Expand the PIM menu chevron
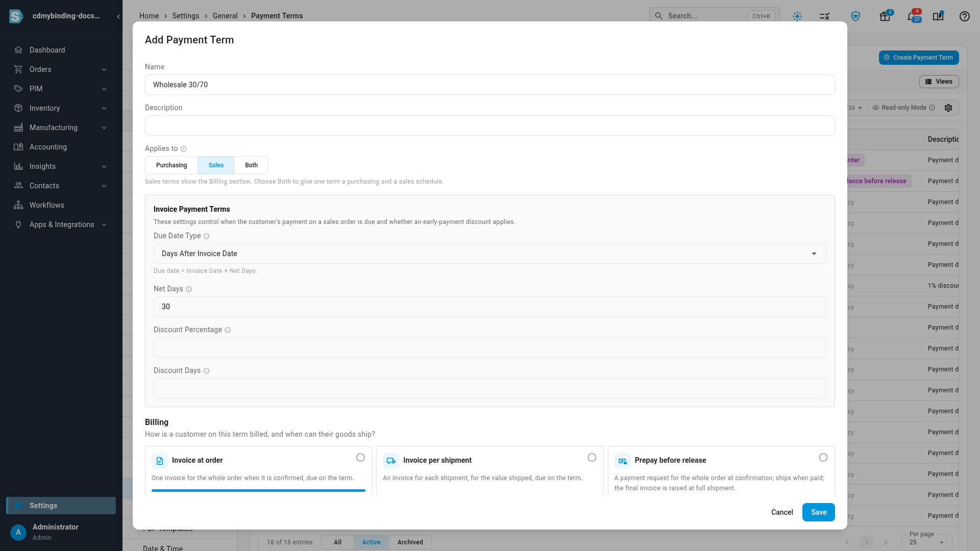Viewport: 980px width, 551px height. coord(104,89)
